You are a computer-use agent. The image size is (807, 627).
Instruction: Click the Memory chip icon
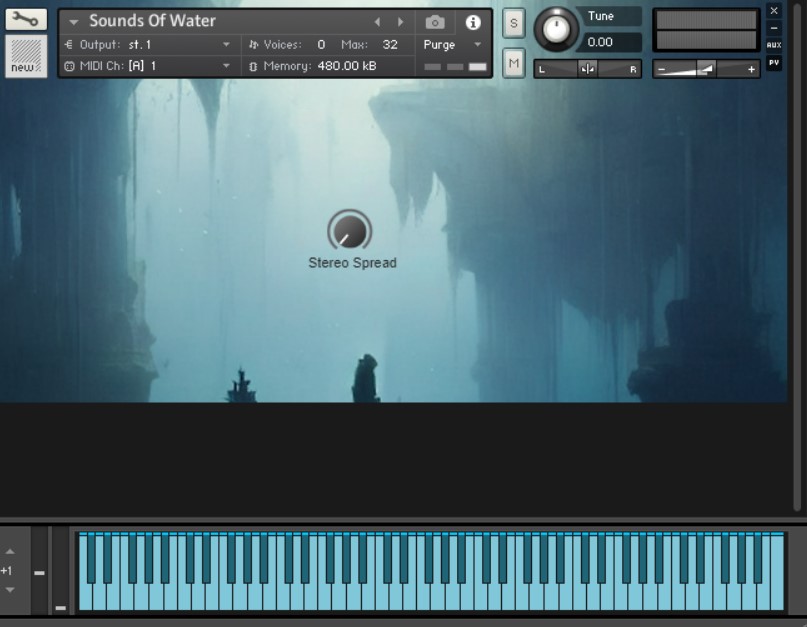(253, 66)
